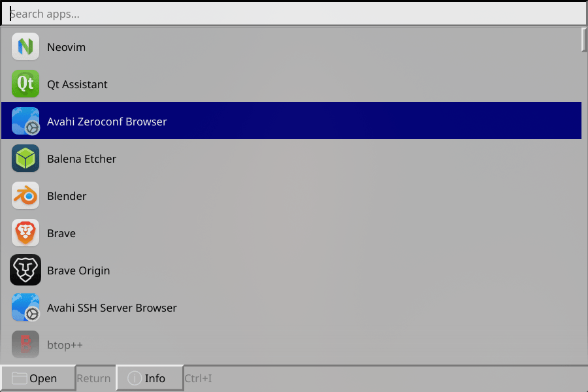Click the btop++ icon
The image size is (588, 392).
25,344
